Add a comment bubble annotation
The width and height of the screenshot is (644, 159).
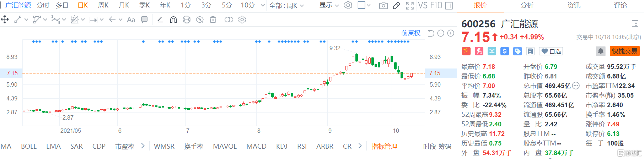[144, 20]
